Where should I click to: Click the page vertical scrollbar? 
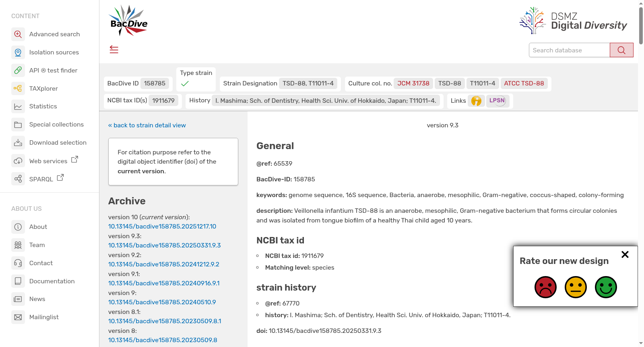click(x=641, y=25)
